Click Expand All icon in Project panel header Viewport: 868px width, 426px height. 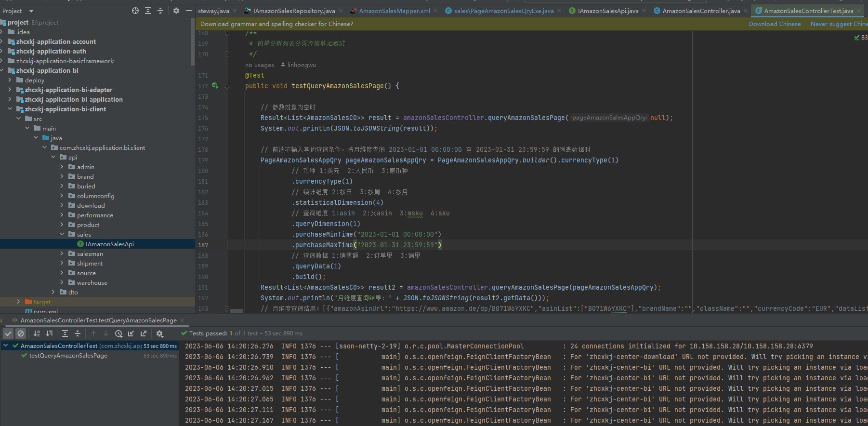(148, 11)
